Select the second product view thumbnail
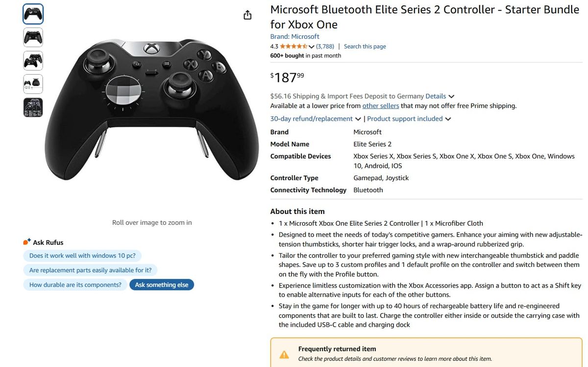 click(33, 37)
